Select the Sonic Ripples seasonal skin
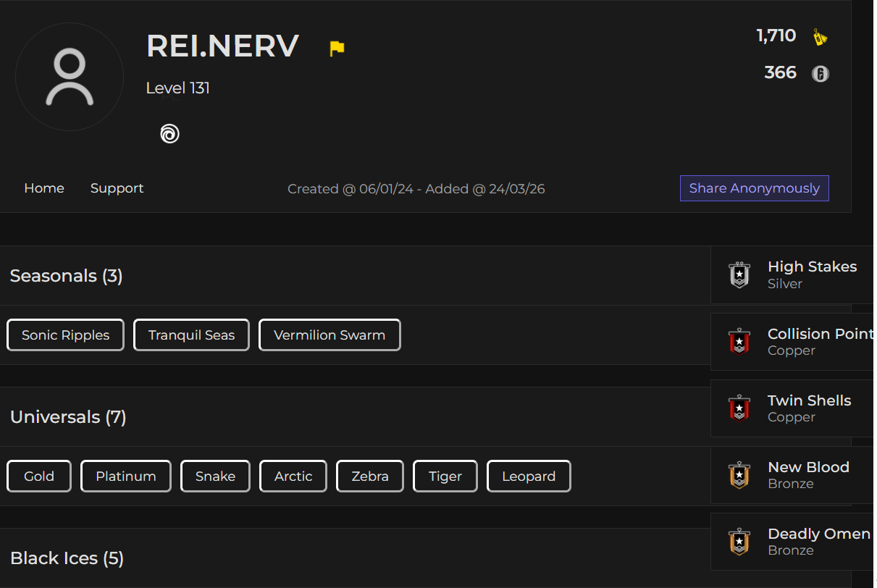This screenshot has width=877, height=588. pos(66,335)
